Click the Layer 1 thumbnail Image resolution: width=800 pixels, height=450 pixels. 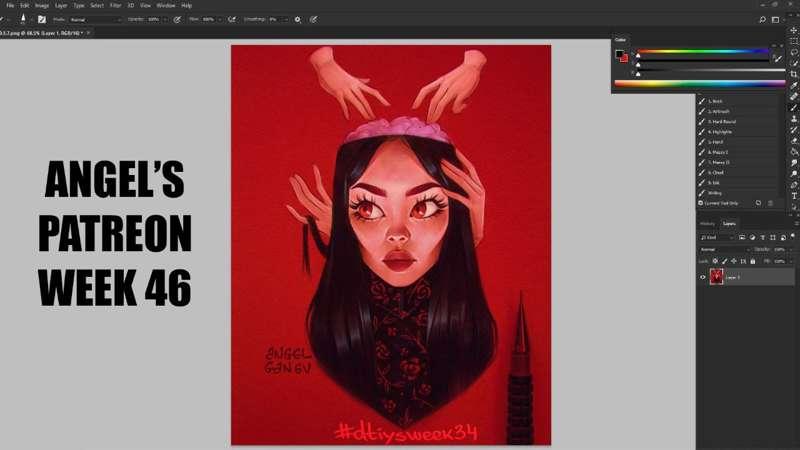[716, 277]
